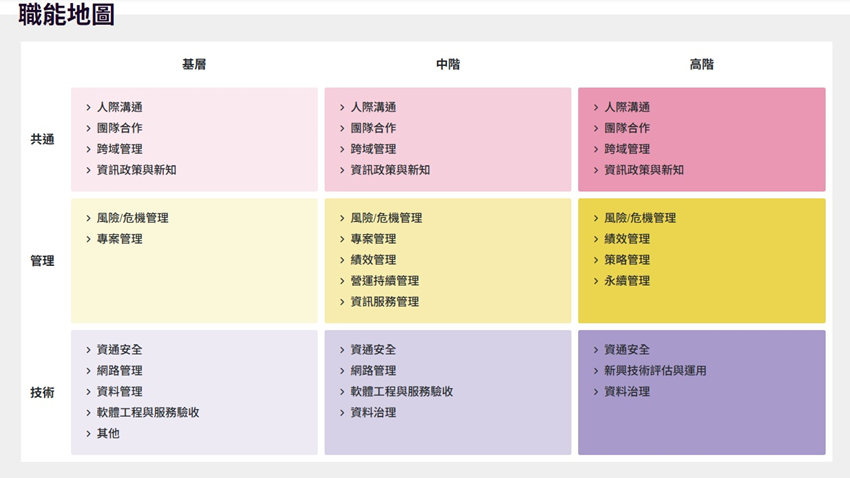Click the arrow icon before 策略管理
Screen dimensions: 850x478
point(594,260)
